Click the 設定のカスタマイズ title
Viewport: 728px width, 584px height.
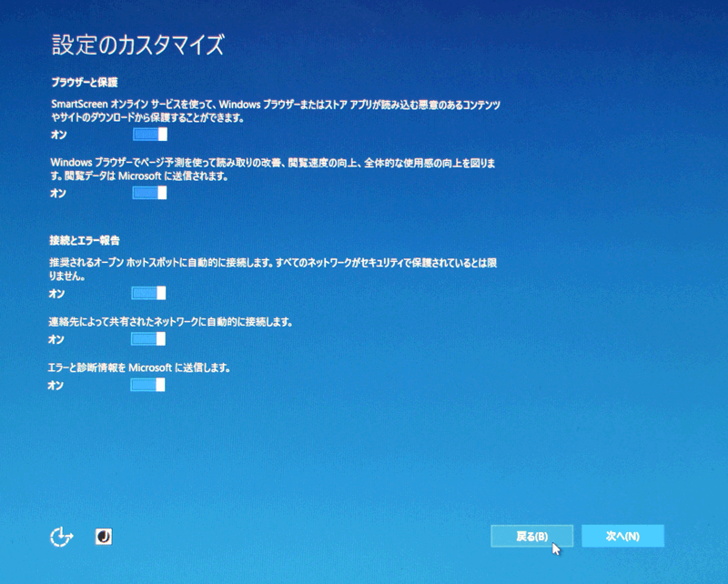(x=138, y=45)
